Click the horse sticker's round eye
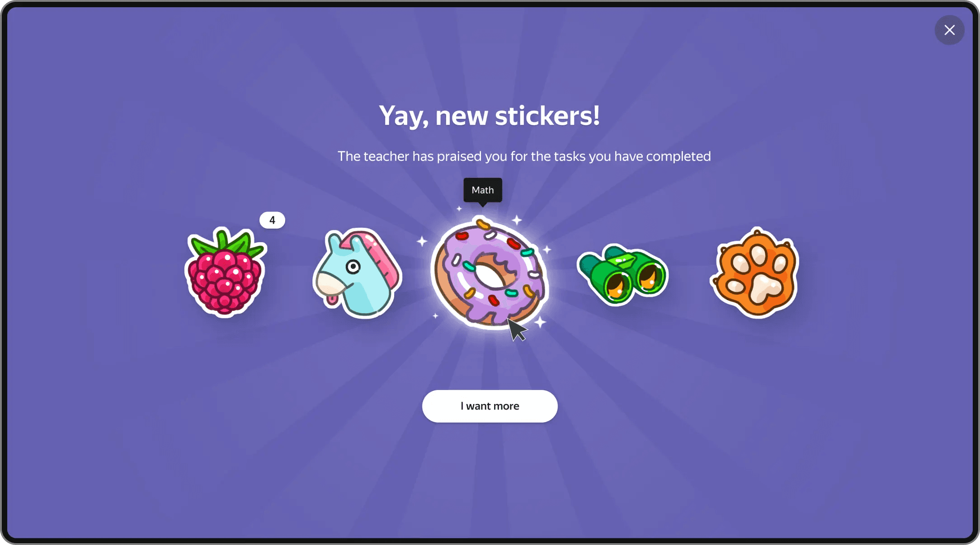 point(353,267)
